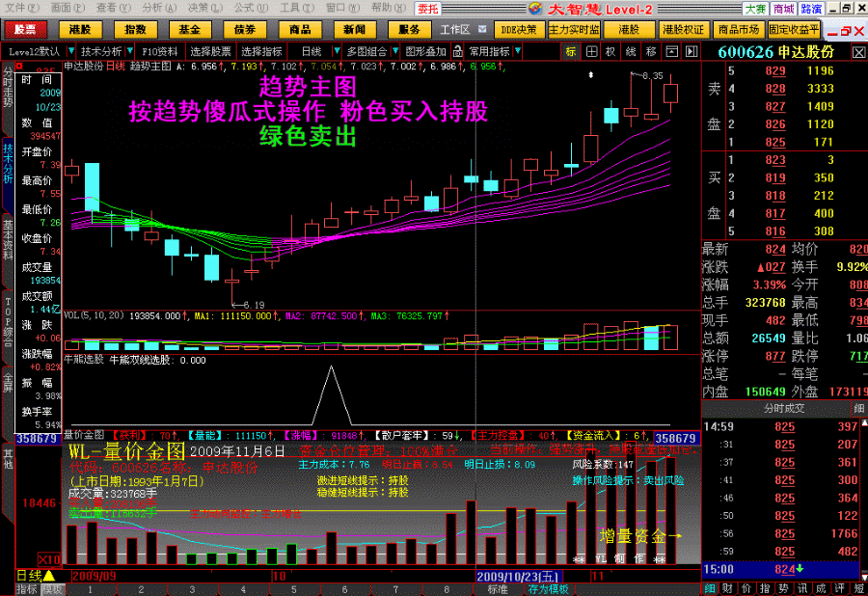Click the 服务 button
The height and width of the screenshot is (596, 868).
pos(409,29)
